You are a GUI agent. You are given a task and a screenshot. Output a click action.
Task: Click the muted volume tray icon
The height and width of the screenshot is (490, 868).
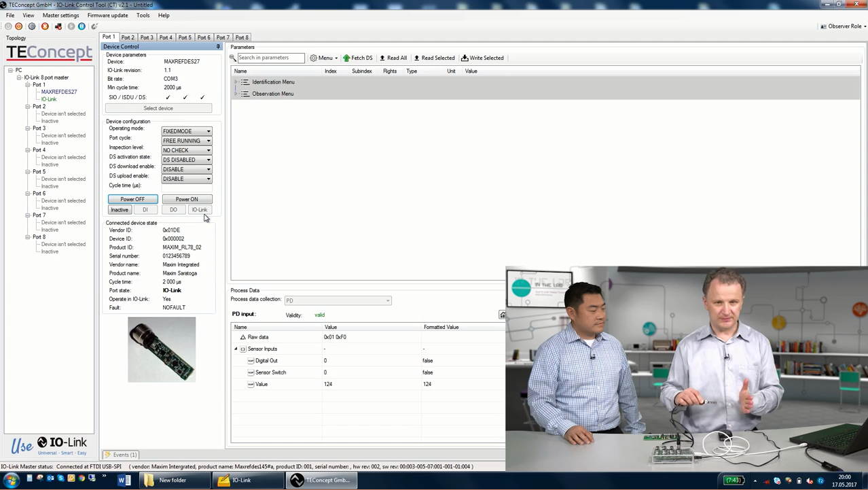pyautogui.click(x=810, y=481)
